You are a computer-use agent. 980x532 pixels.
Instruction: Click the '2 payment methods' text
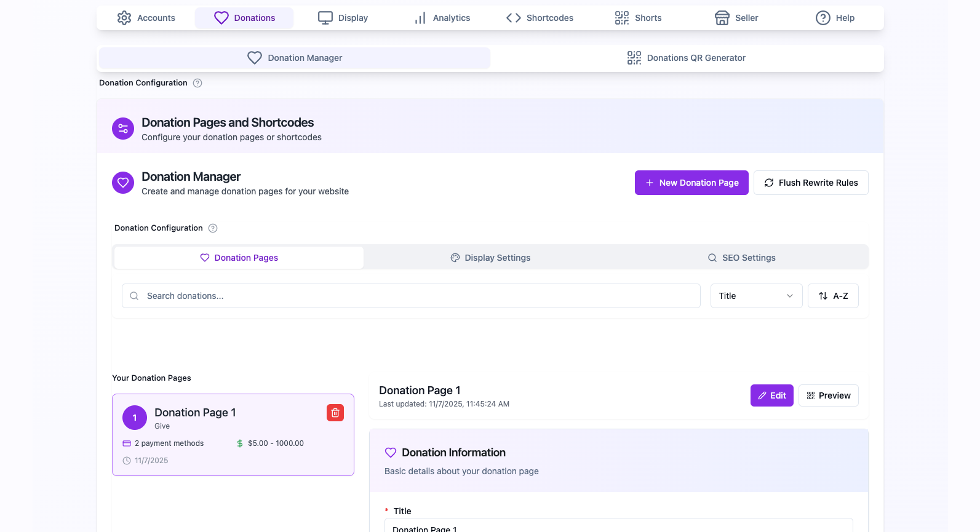point(169,443)
